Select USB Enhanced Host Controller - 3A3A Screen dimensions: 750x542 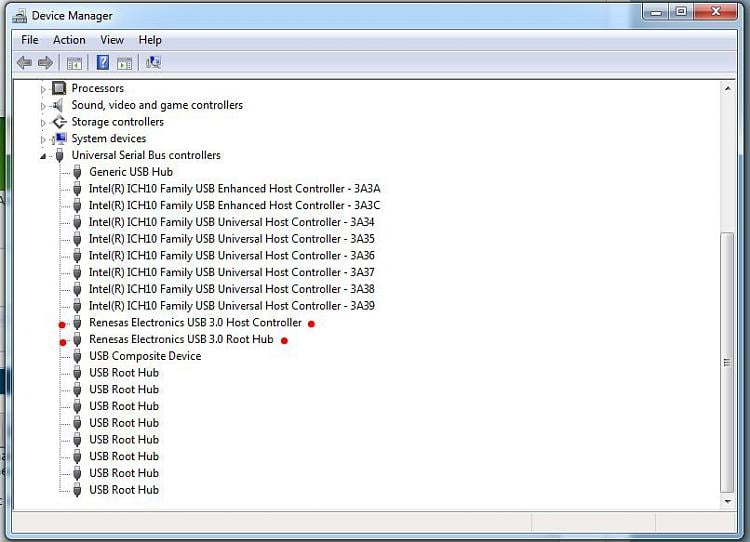234,188
